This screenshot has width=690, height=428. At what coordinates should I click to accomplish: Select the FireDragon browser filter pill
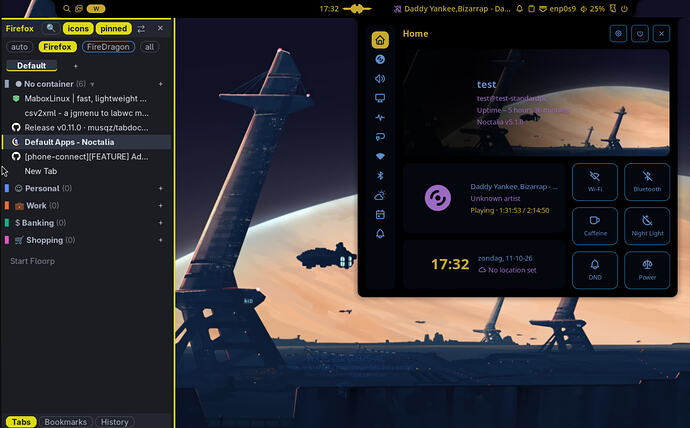[108, 47]
